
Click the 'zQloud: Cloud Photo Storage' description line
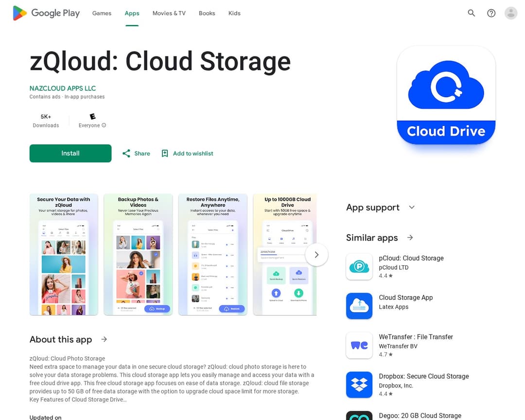(x=67, y=358)
